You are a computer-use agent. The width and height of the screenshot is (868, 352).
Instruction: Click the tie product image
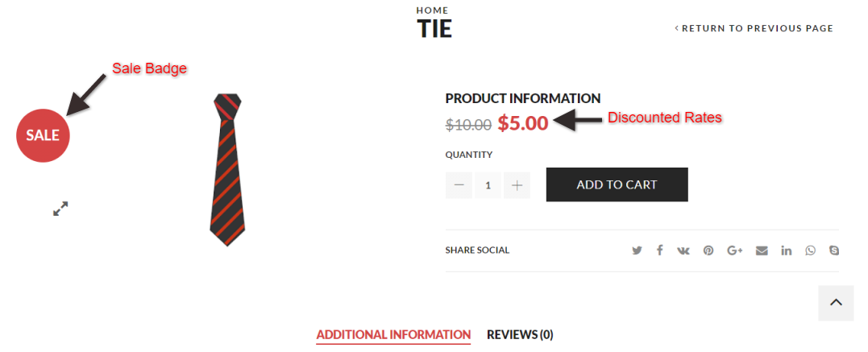[x=227, y=169]
